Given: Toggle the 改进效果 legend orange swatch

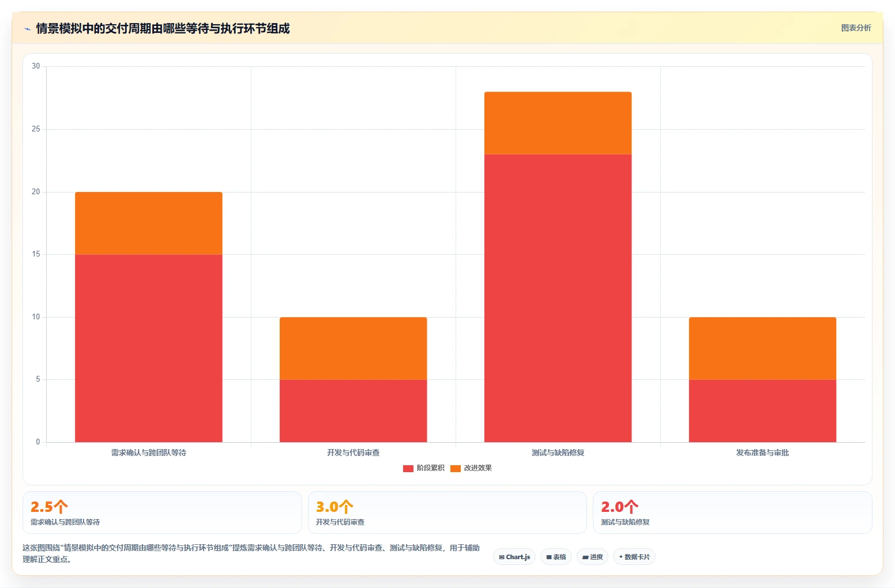Looking at the screenshot, I should 455,468.
